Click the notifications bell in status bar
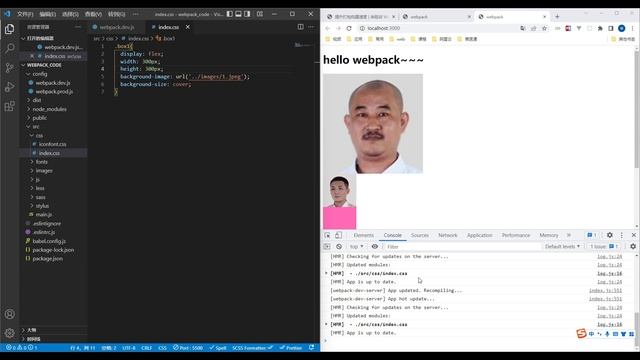The height and width of the screenshot is (360, 640). point(312,348)
